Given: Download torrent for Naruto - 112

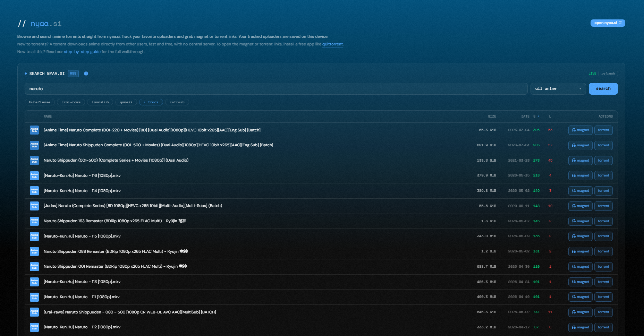Looking at the screenshot, I should 603,327.
